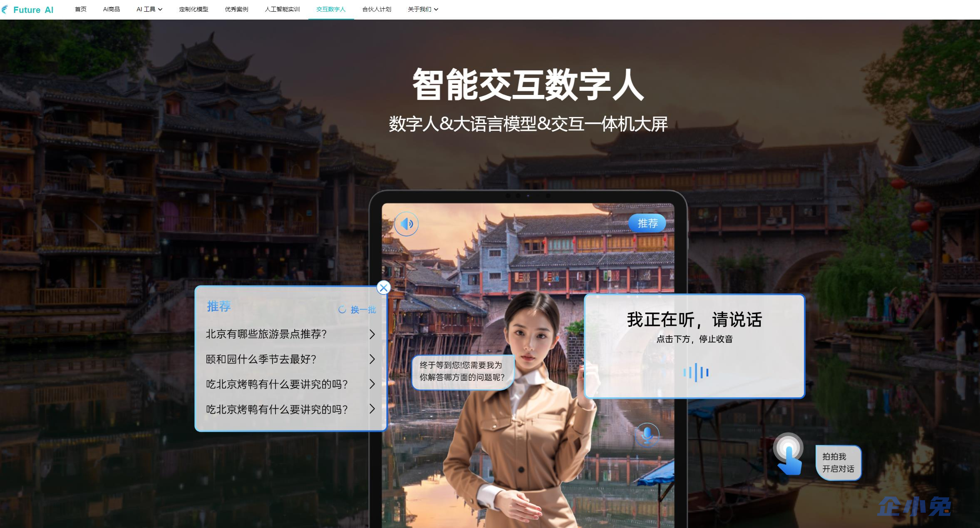Click the blue microphone icon
This screenshot has width=980, height=528.
pos(647,435)
